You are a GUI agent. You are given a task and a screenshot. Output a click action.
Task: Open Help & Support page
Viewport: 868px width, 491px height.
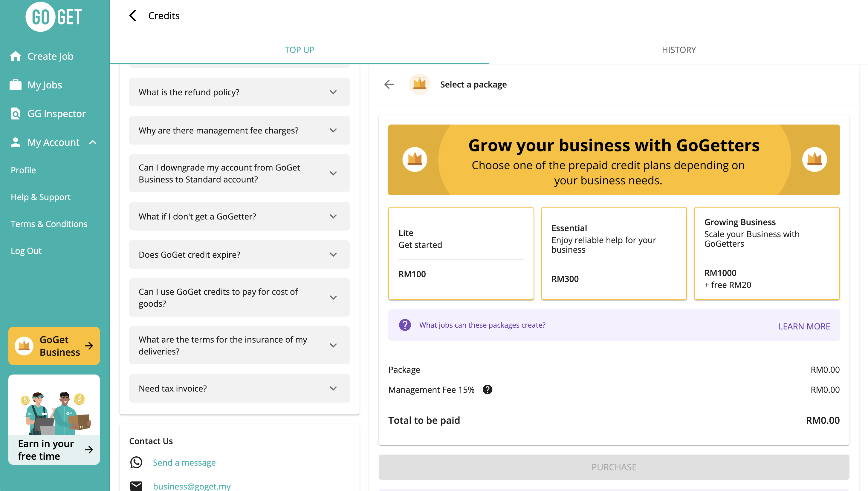click(40, 197)
